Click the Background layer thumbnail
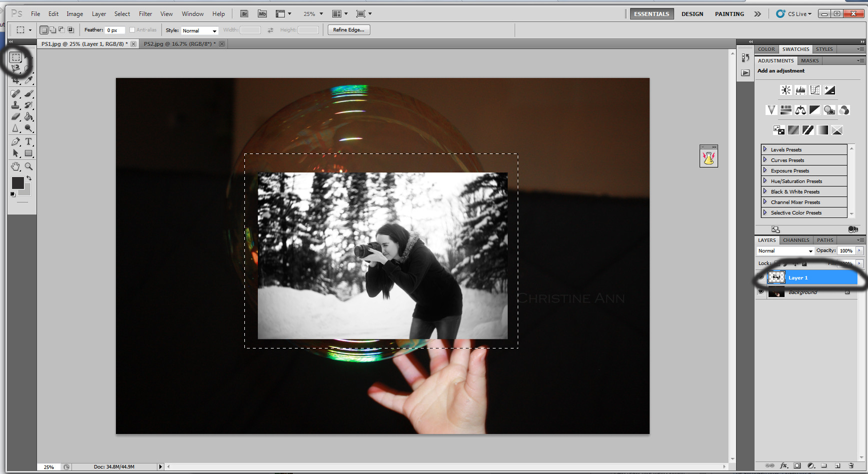This screenshot has height=474, width=868. pos(776,292)
